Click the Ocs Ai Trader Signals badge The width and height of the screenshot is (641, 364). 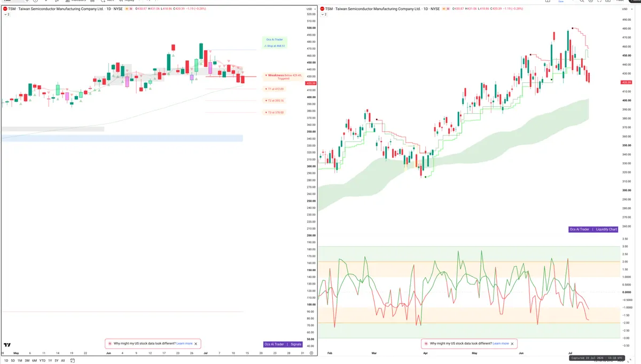coord(283,344)
